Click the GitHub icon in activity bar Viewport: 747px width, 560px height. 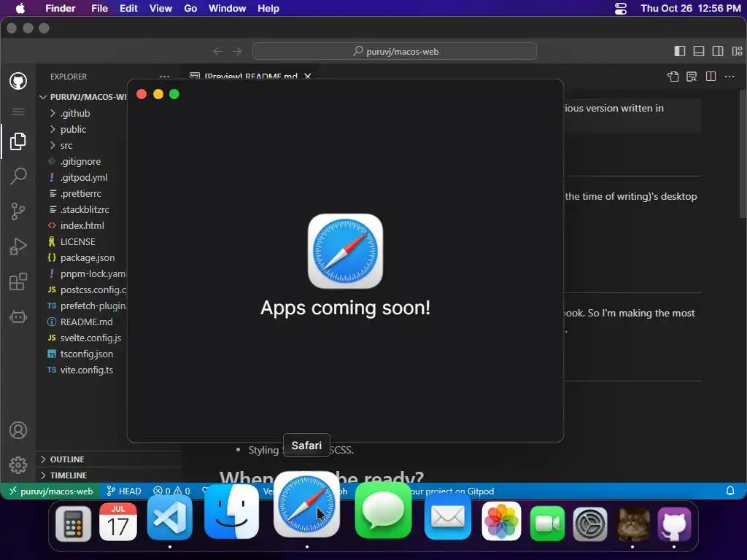coord(18,81)
